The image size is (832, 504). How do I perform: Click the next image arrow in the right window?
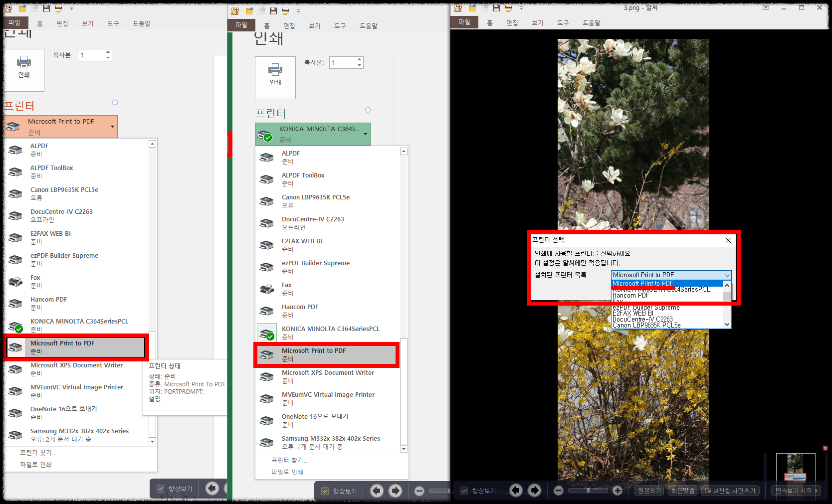click(534, 491)
